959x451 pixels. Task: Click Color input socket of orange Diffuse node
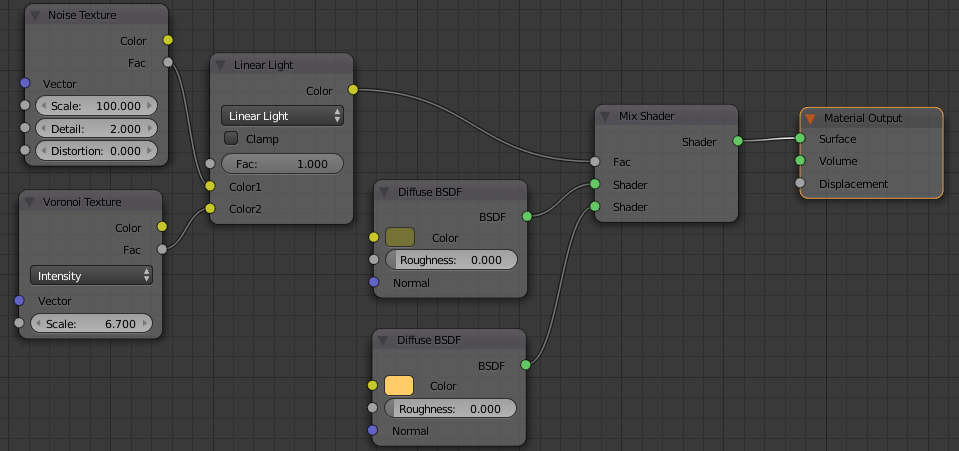(373, 386)
